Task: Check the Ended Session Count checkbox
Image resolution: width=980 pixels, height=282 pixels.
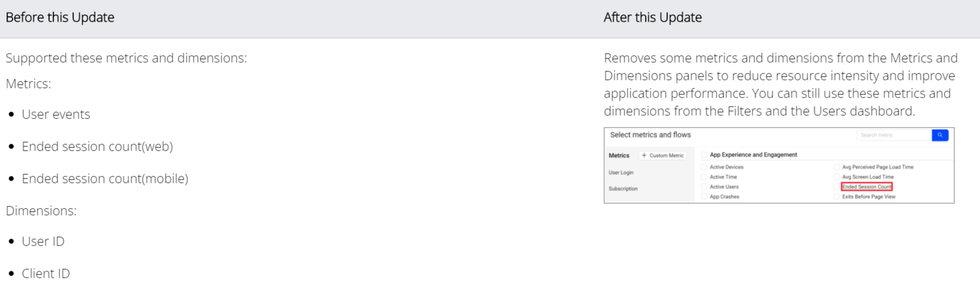Action: coord(836,187)
